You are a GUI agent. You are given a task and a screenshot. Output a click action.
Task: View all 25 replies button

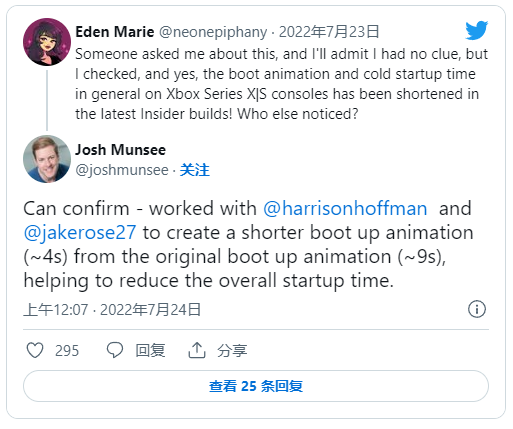pyautogui.click(x=256, y=386)
